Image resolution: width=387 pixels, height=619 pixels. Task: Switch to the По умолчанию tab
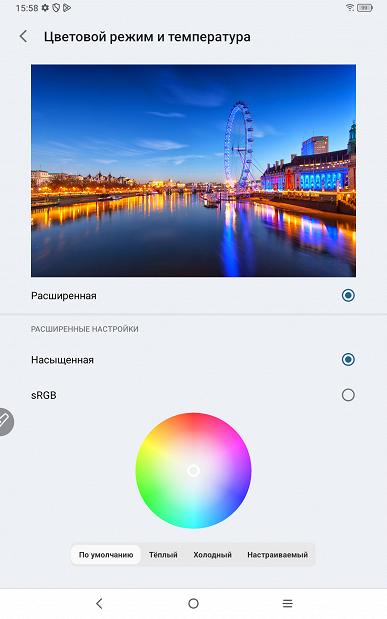point(106,555)
